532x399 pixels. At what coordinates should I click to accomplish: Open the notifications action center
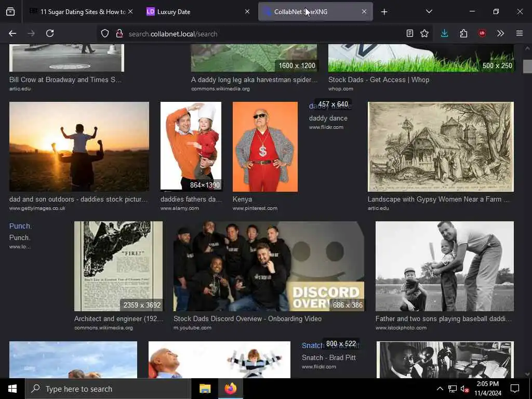coord(515,389)
